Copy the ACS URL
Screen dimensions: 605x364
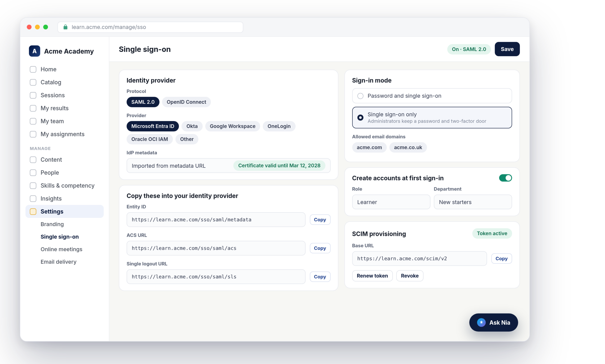(320, 248)
